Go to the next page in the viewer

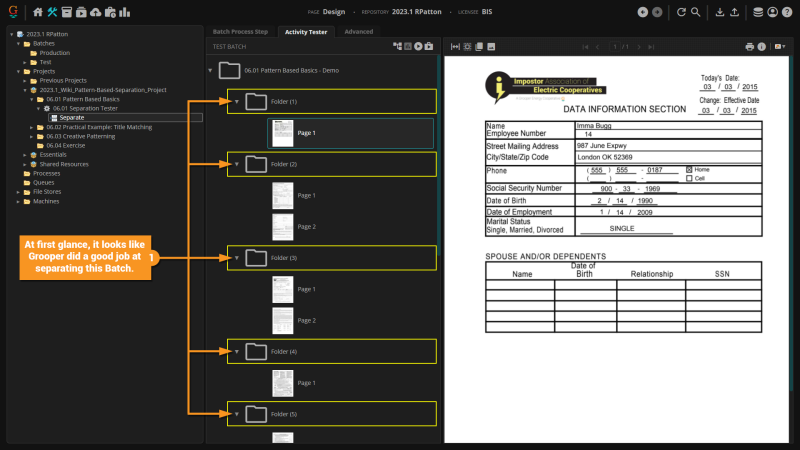[x=639, y=47]
